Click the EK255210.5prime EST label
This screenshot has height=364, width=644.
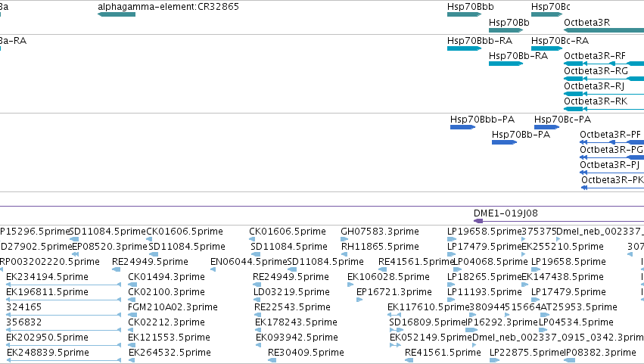563,247
